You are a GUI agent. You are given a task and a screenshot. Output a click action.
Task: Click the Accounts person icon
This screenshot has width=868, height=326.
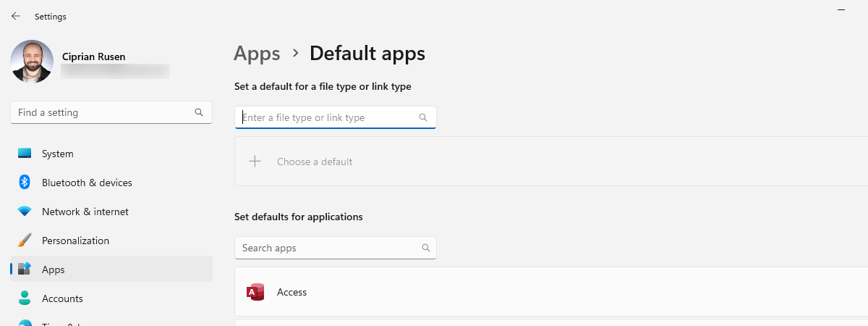tap(25, 298)
